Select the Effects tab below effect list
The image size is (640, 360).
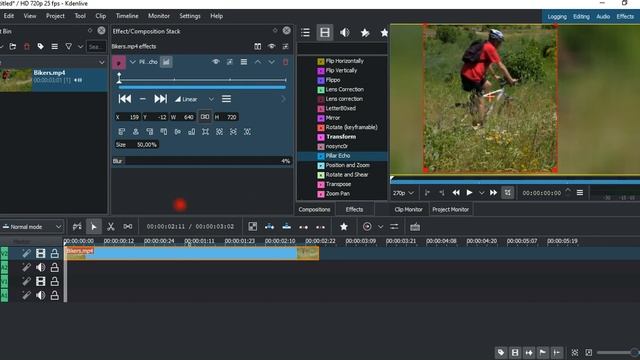coord(354,209)
